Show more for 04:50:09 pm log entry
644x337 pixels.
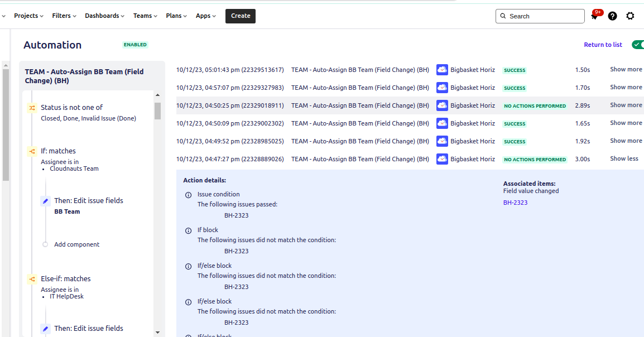(626, 123)
